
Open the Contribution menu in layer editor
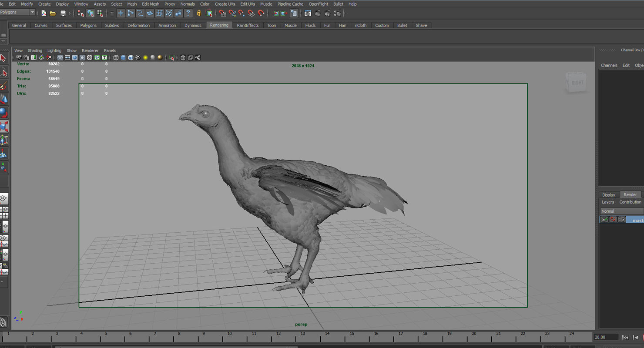[x=630, y=202]
